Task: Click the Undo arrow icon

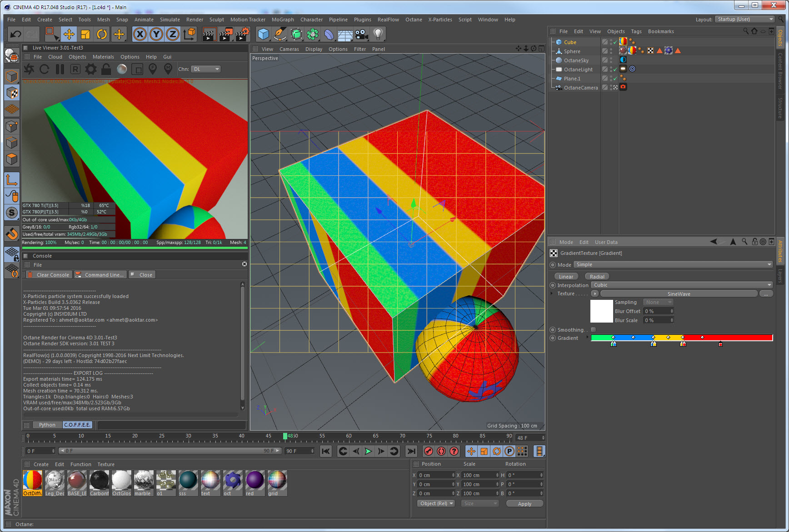Action: [15, 34]
